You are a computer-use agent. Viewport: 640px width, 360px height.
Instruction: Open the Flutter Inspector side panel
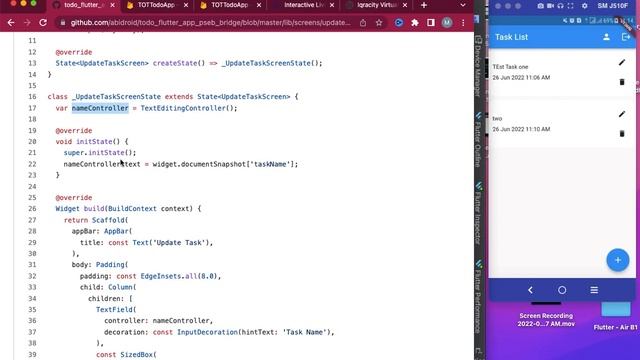click(478, 213)
